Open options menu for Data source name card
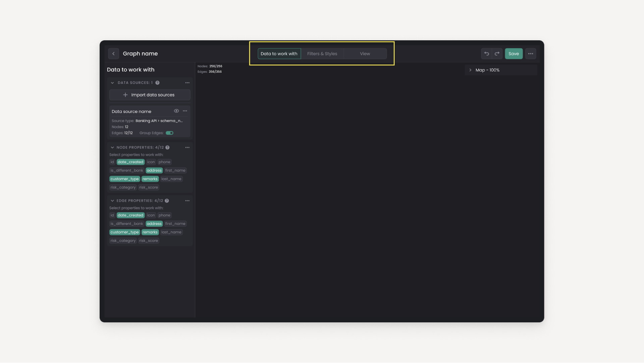644x363 pixels. 185,111
